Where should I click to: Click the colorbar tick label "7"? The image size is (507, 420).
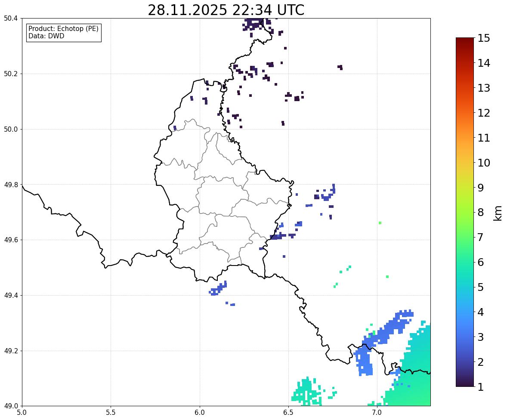click(x=480, y=237)
